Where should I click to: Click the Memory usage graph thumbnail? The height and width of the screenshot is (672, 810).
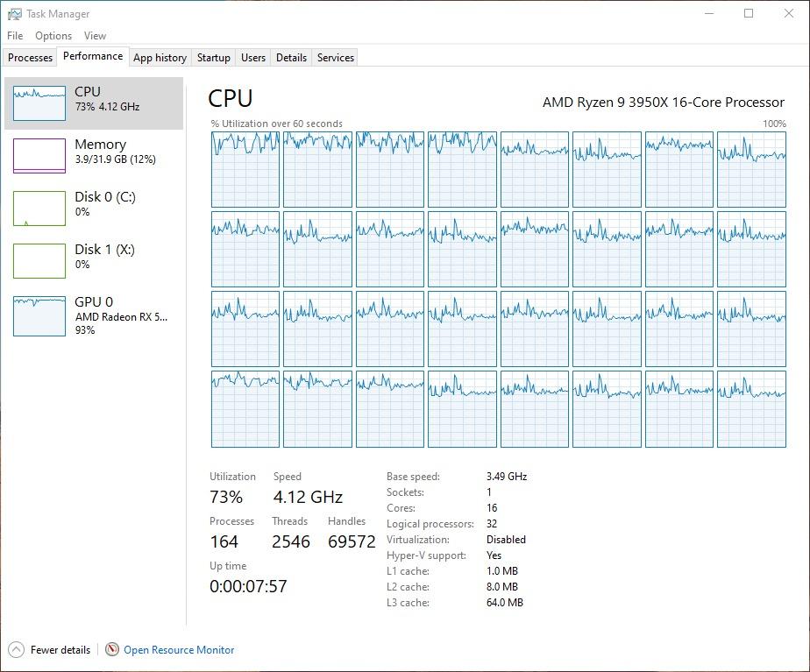click(39, 156)
